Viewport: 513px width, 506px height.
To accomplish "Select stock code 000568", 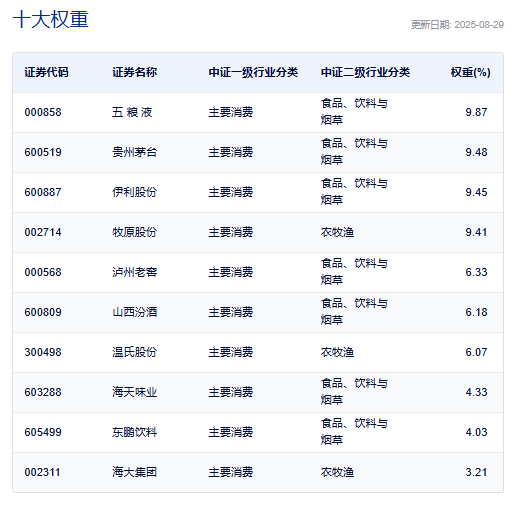I will pyautogui.click(x=43, y=272).
